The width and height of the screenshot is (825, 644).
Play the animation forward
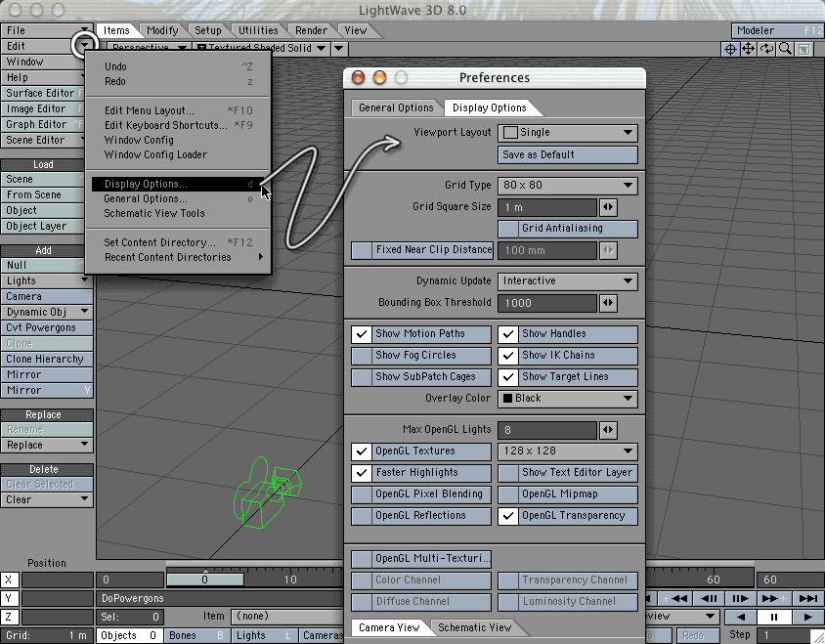coord(807,618)
